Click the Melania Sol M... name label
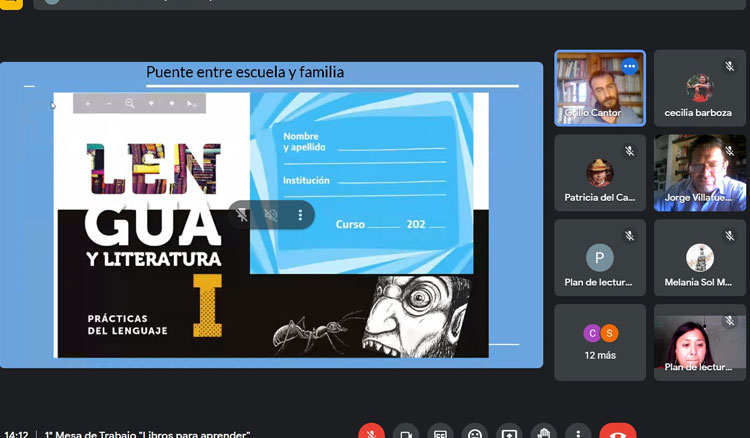Screen dimensions: 750x438 698,282
